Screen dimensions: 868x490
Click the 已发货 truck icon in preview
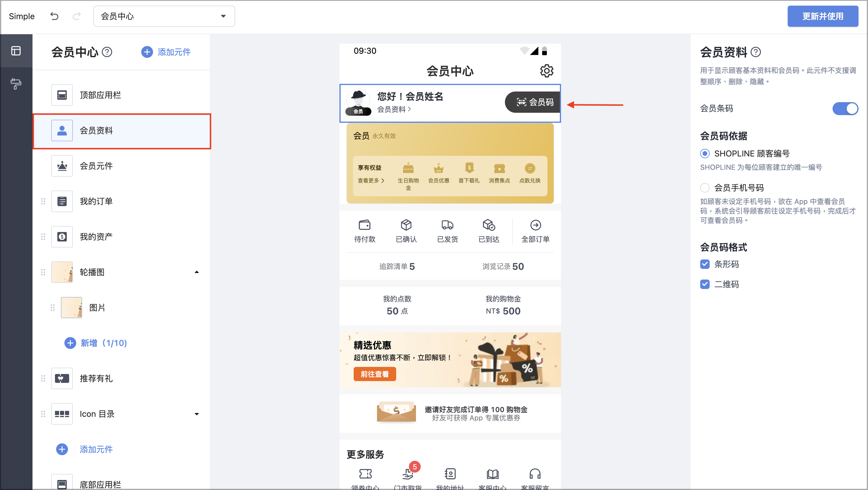click(x=448, y=225)
